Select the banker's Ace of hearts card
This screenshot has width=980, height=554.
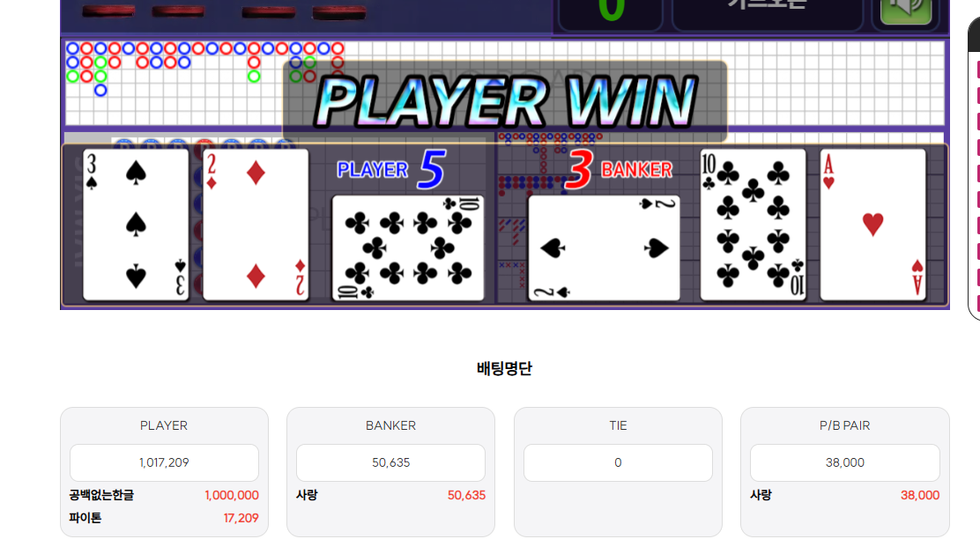pyautogui.click(x=872, y=225)
